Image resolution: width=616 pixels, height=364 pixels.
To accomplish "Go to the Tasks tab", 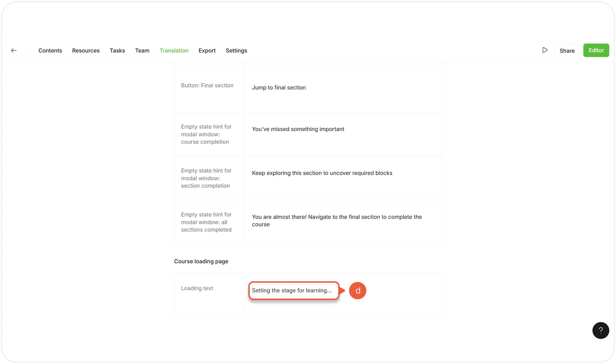I will click(x=117, y=51).
